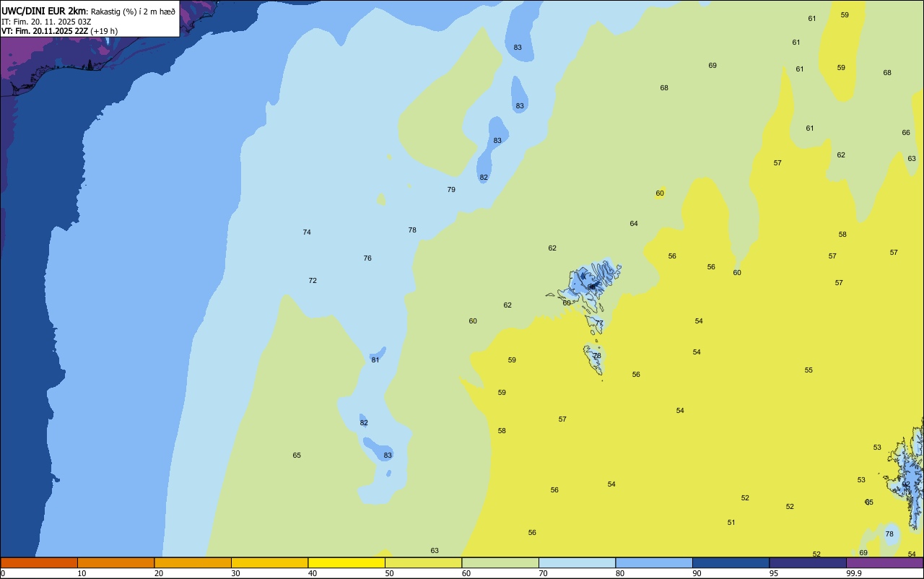The image size is (924, 579).
Task: Click the humidity value 74 on the map
Action: coord(307,232)
